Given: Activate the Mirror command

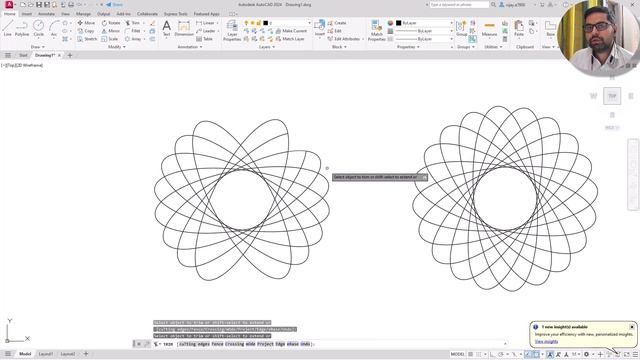Looking at the screenshot, I should (111, 31).
